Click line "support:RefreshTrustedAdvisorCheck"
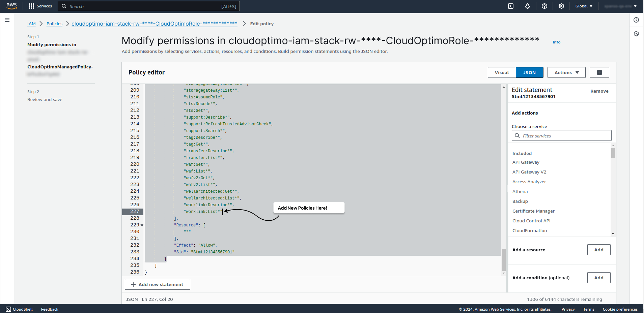The image size is (644, 313). coord(228,124)
